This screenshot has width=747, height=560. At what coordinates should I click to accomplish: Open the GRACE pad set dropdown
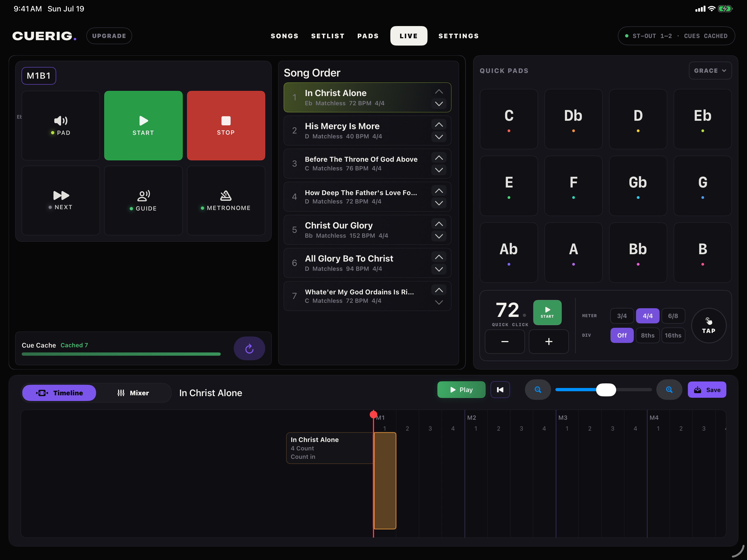[x=710, y=71]
